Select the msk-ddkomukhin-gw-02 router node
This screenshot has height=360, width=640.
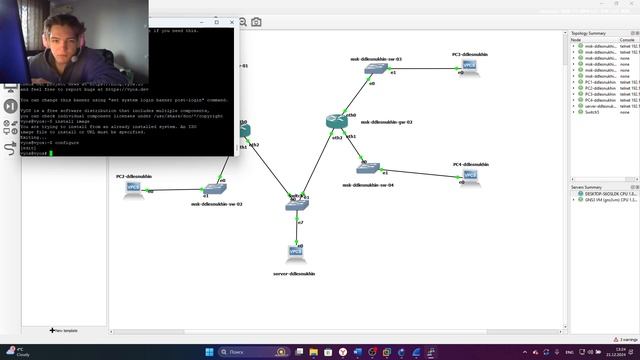click(x=336, y=121)
